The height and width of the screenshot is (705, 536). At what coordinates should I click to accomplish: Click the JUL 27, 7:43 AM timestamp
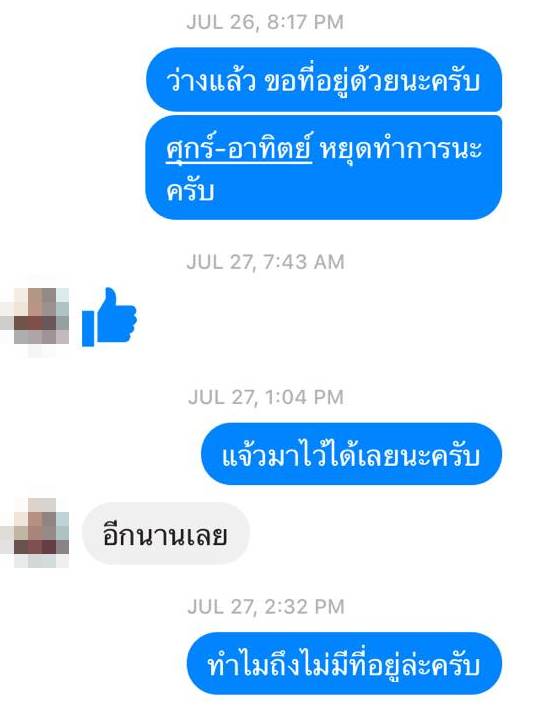click(265, 262)
